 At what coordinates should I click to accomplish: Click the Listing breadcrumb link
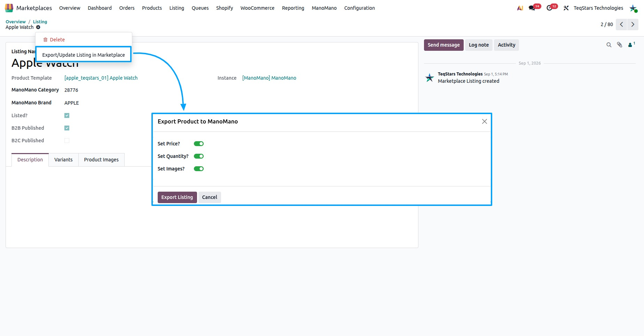pos(40,22)
